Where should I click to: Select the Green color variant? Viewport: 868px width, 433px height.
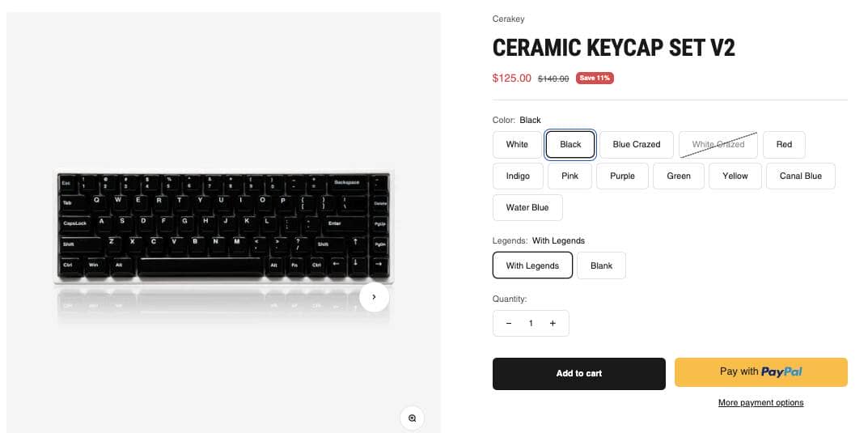point(679,176)
